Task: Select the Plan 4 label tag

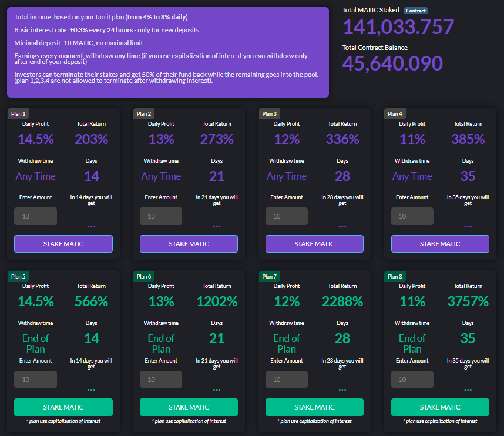Action: click(x=395, y=114)
